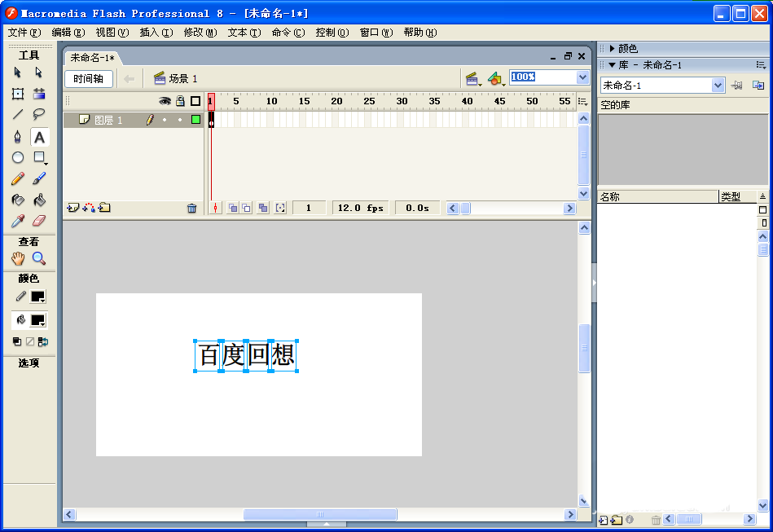Select the Zoom magnifier tool

click(39, 258)
